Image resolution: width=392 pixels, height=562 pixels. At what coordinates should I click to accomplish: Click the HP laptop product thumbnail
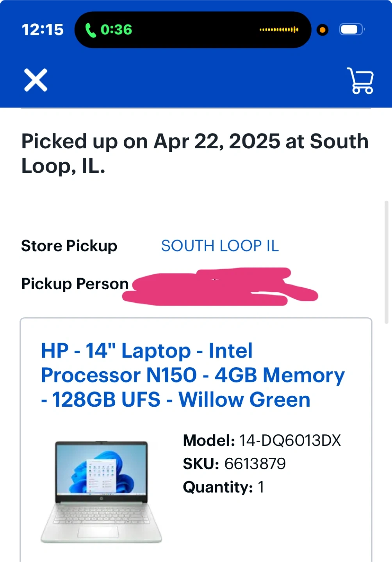tap(101, 491)
